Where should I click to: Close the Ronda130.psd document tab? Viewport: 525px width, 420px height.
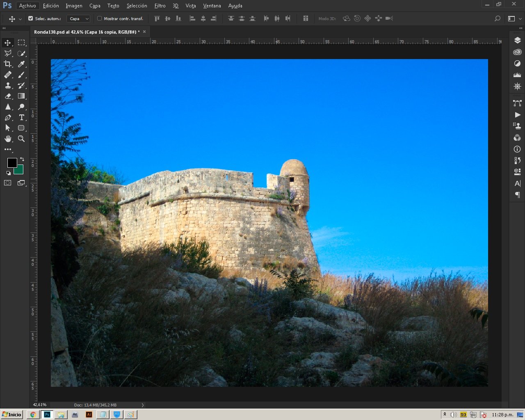pos(144,32)
